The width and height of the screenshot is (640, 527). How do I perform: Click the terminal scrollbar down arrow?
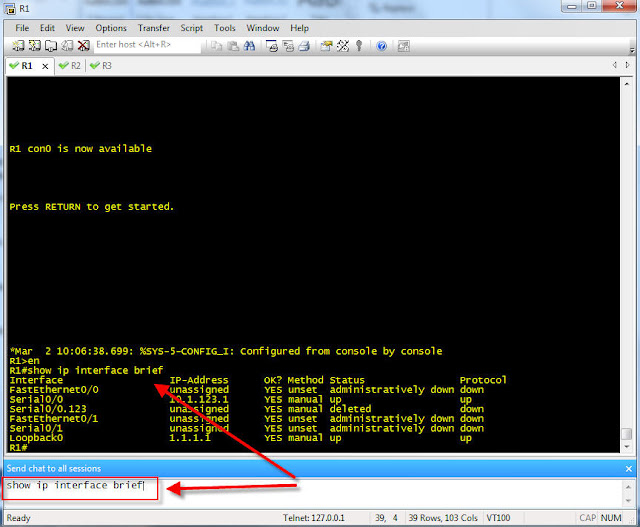click(627, 447)
